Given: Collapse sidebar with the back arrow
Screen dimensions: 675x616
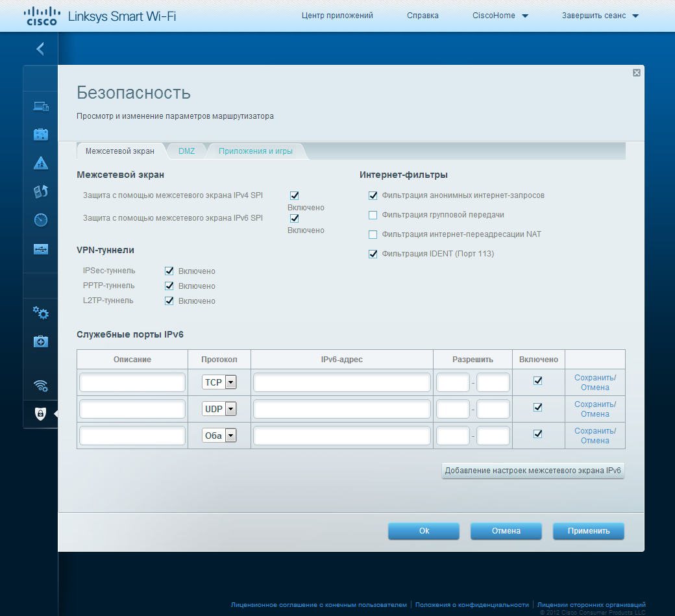Looking at the screenshot, I should pos(40,49).
